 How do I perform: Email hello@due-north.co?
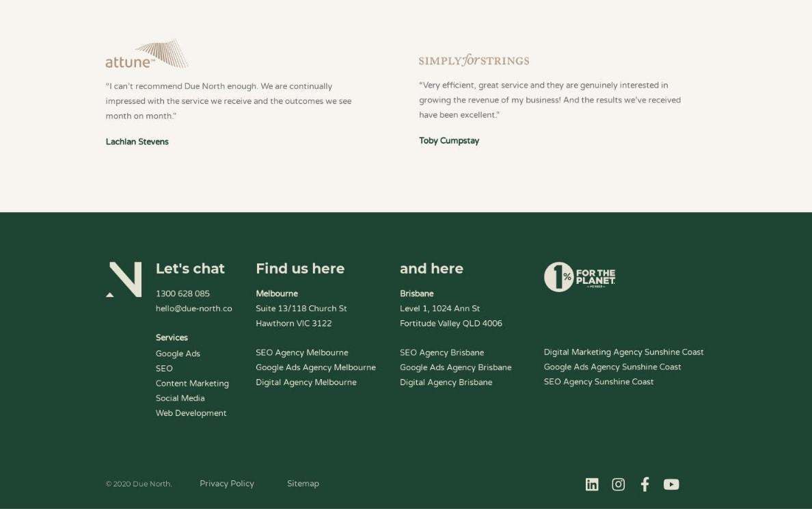click(x=193, y=309)
